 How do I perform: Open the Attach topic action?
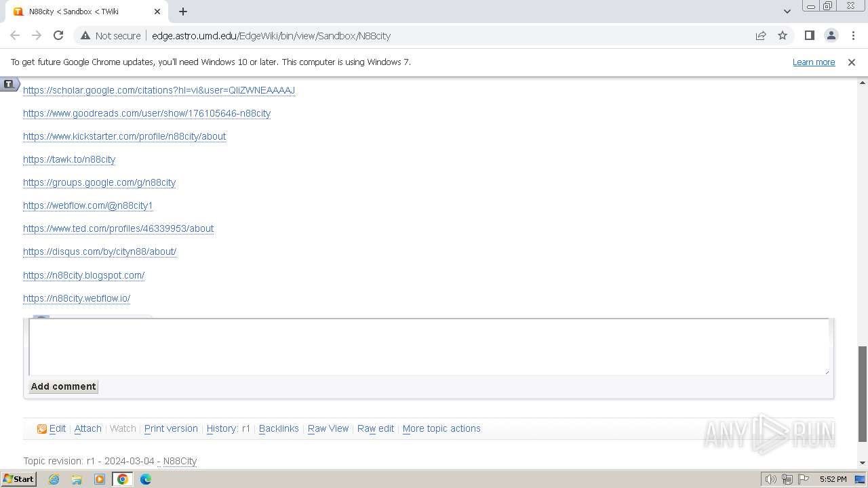point(87,428)
